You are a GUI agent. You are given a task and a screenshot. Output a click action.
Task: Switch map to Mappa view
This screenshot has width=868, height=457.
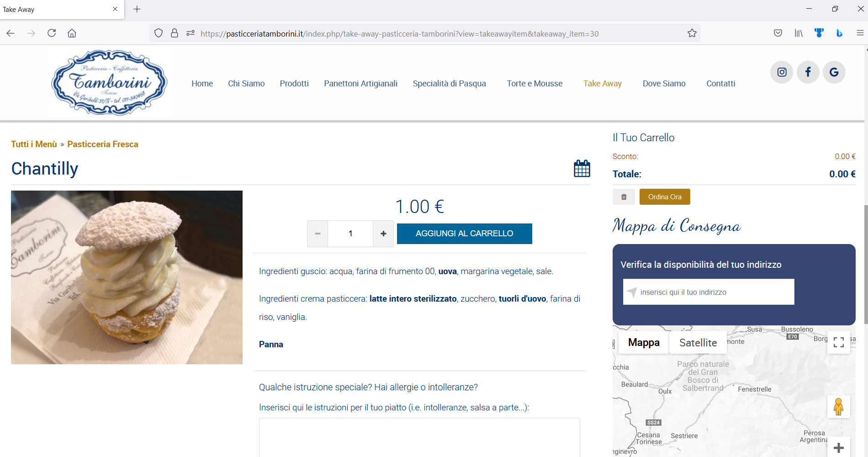click(643, 343)
